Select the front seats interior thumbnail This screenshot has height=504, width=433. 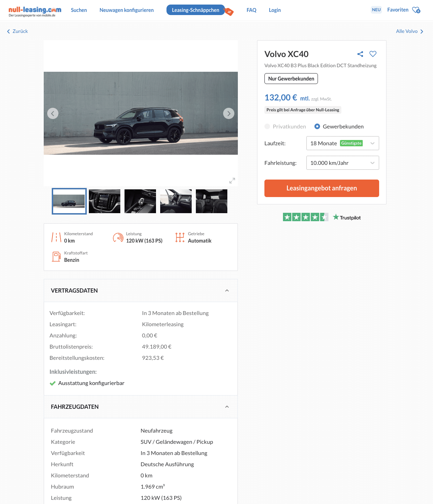[x=176, y=201]
